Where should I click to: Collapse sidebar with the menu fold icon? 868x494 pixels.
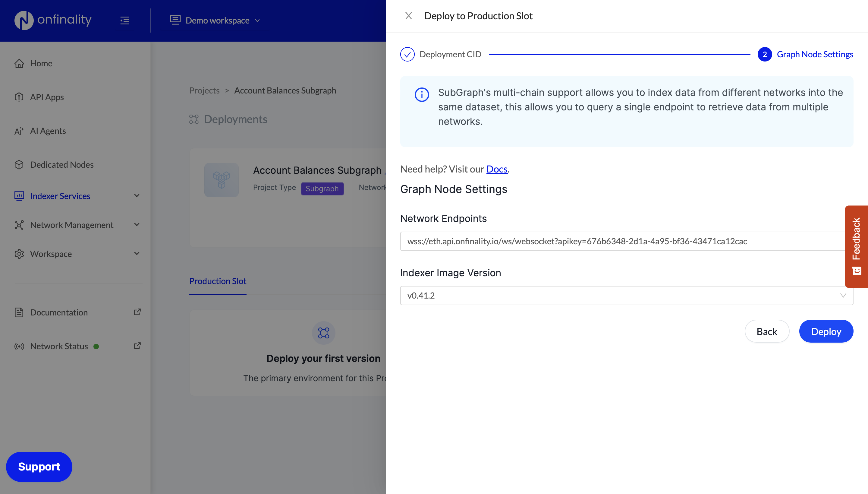click(124, 21)
